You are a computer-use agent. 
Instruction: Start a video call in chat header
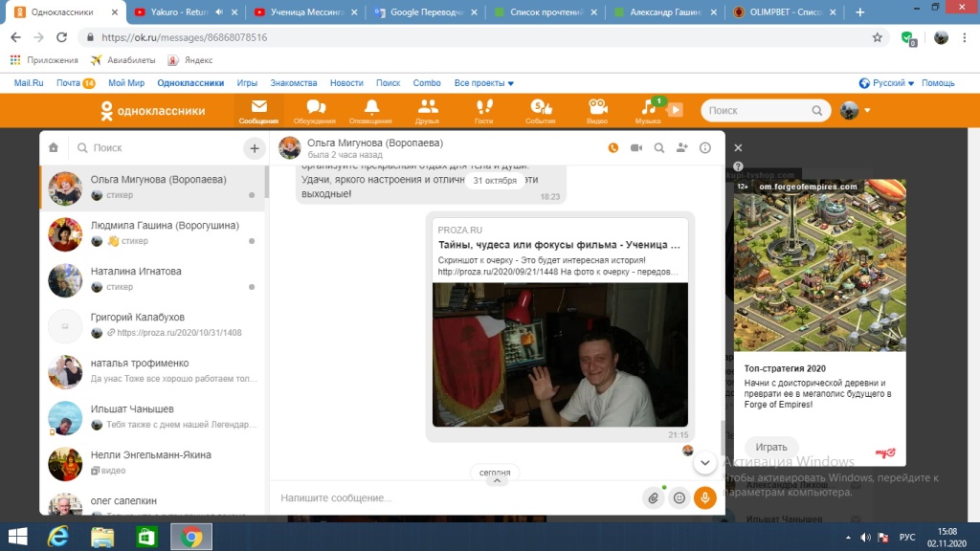coord(636,148)
